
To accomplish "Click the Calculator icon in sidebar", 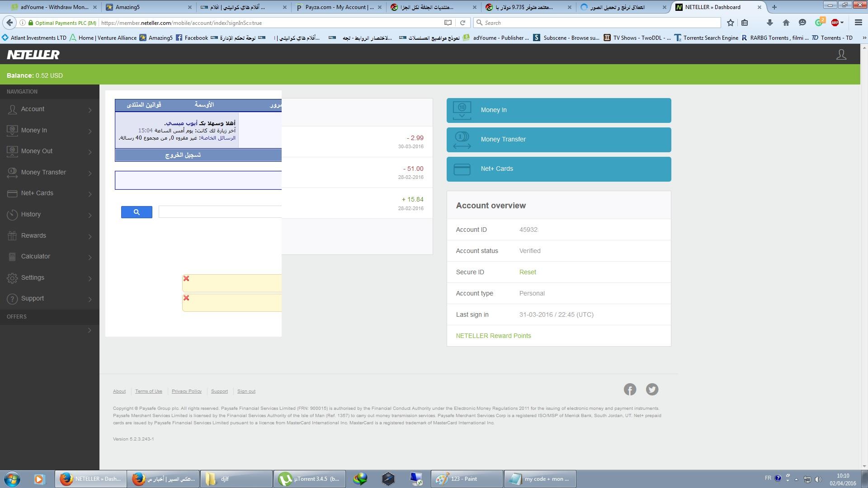I will [x=12, y=257].
